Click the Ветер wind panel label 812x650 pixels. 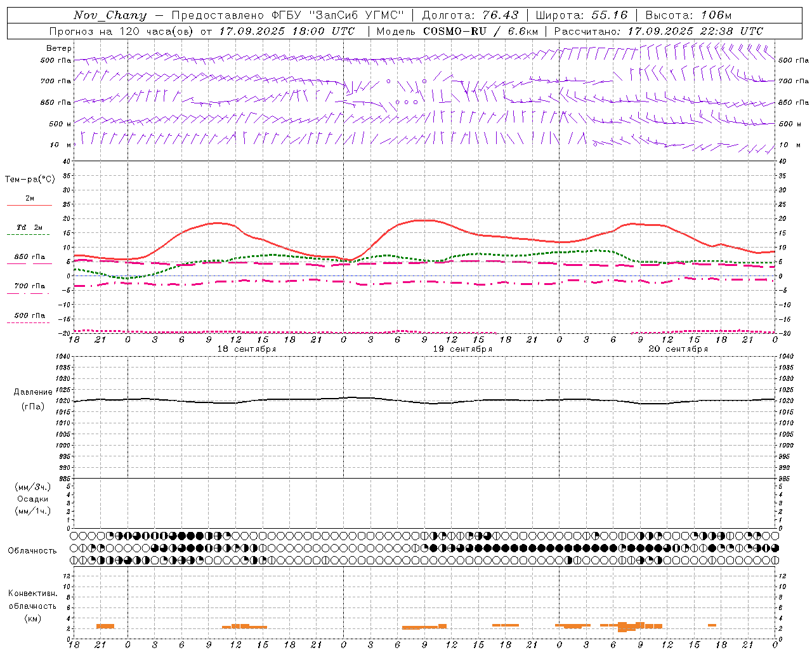click(59, 48)
